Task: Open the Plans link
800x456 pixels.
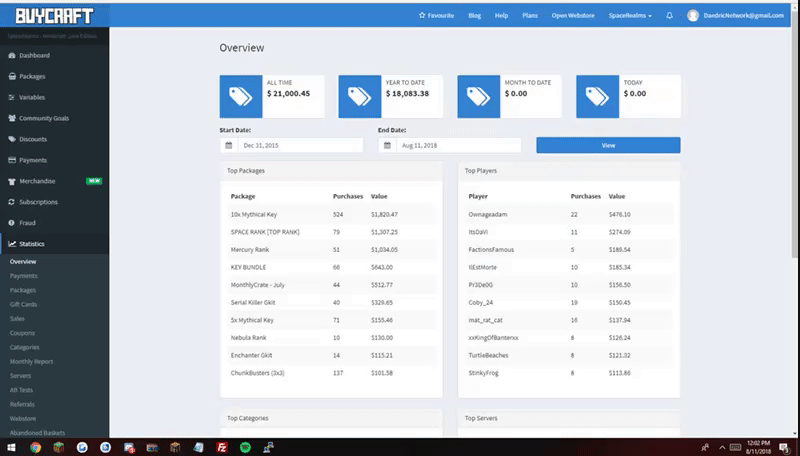Action: pyautogui.click(x=530, y=15)
